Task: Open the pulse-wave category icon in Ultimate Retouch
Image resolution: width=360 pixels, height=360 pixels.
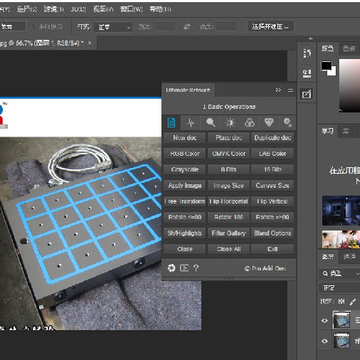Action: coord(191,123)
